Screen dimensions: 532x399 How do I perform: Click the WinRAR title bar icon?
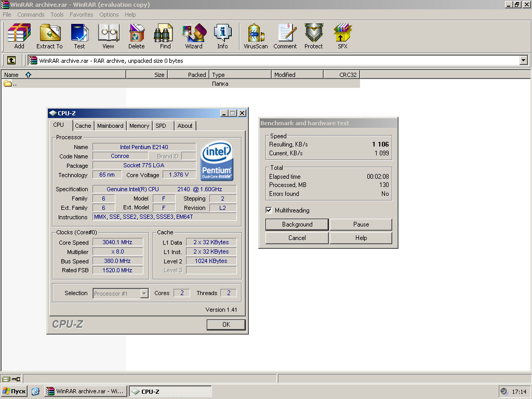click(5, 4)
